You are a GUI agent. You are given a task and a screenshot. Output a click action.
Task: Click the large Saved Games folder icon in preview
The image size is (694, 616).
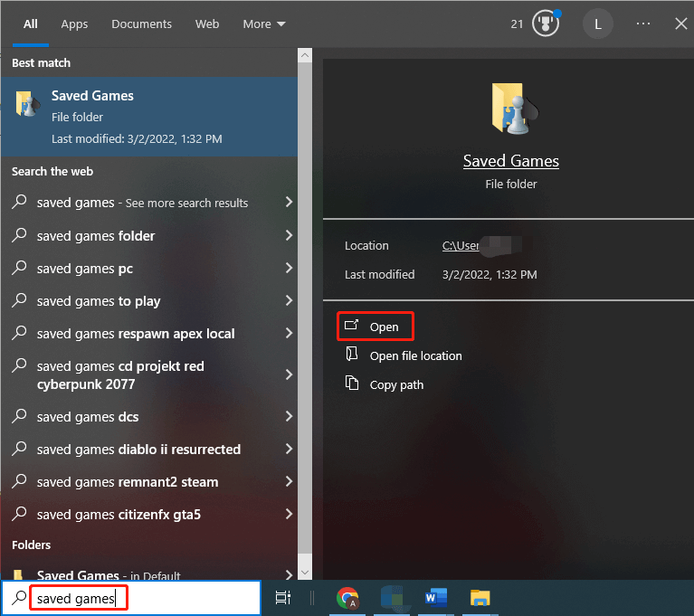[x=510, y=109]
